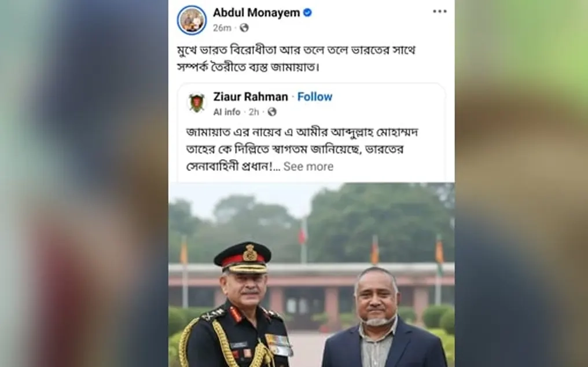588x367 pixels.
Task: Click the shared post's Bengali text
Action: coord(302,149)
